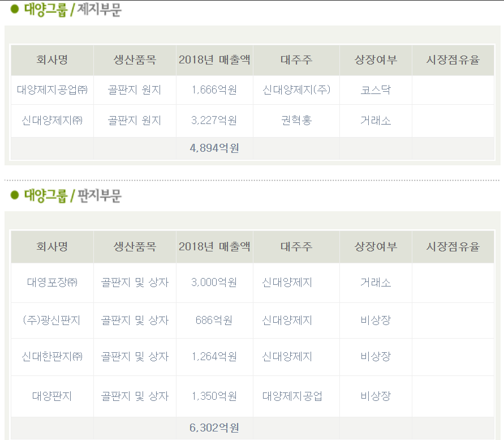Click company name 신대한판지㈜
The image size is (504, 440).
pyautogui.click(x=52, y=357)
